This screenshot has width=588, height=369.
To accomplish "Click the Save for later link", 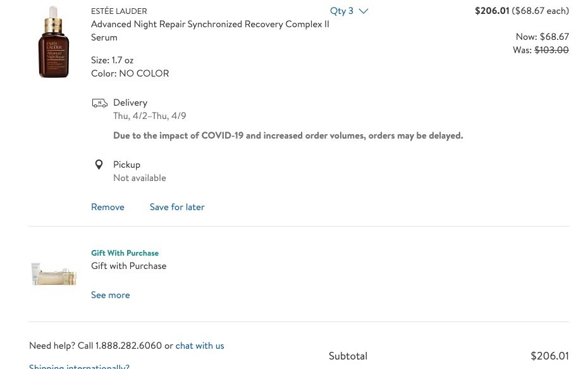I will (177, 207).
